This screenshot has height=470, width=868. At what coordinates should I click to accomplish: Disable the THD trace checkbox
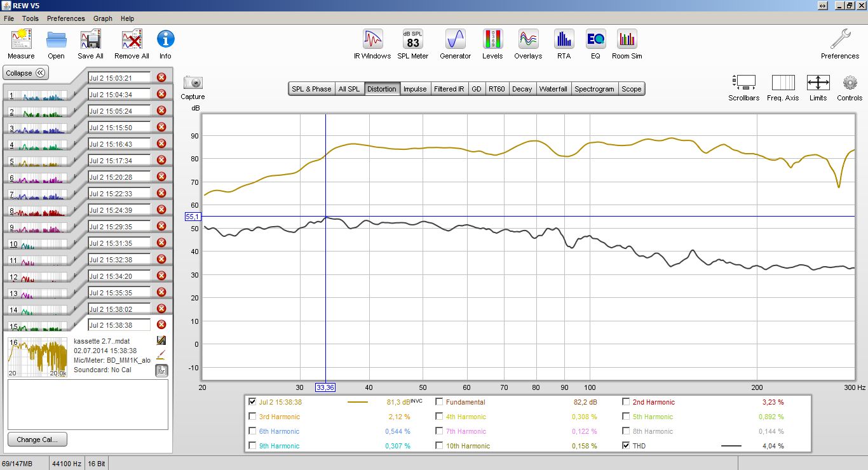tap(627, 446)
